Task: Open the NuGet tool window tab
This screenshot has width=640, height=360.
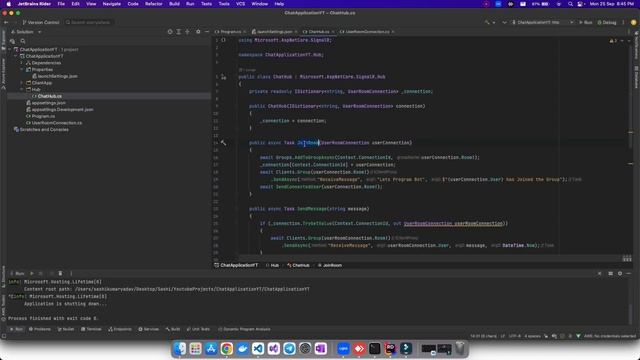Action: [66, 329]
